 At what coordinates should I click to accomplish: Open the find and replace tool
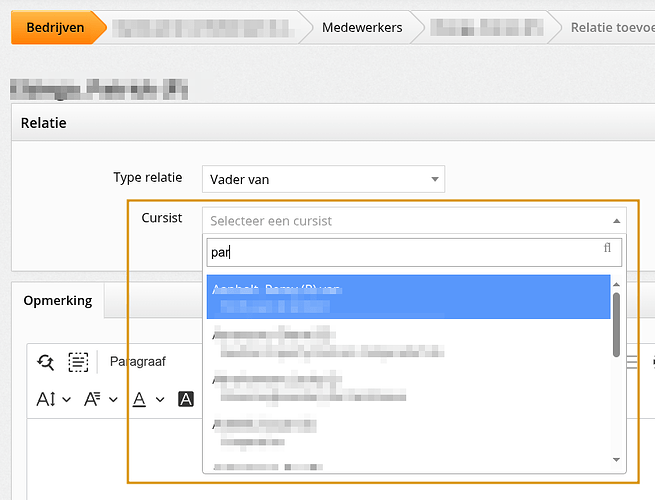click(45, 362)
